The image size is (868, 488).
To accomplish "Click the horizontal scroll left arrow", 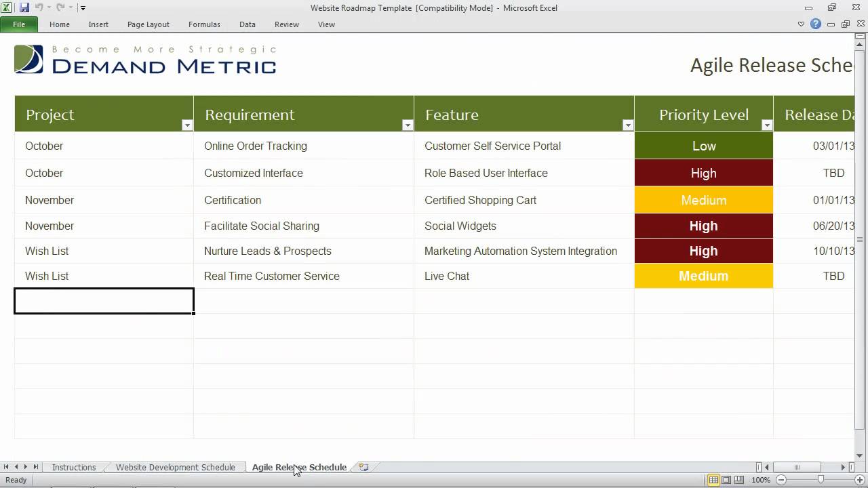I will point(767,467).
